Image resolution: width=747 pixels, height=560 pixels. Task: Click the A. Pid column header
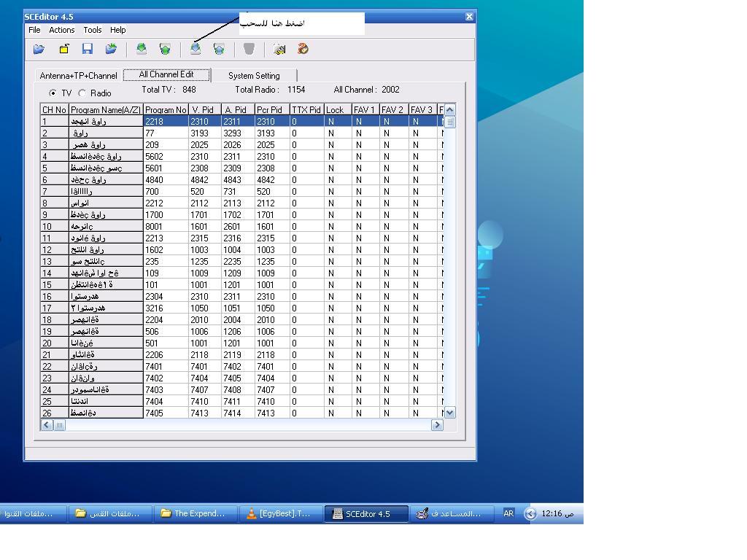tap(238, 109)
